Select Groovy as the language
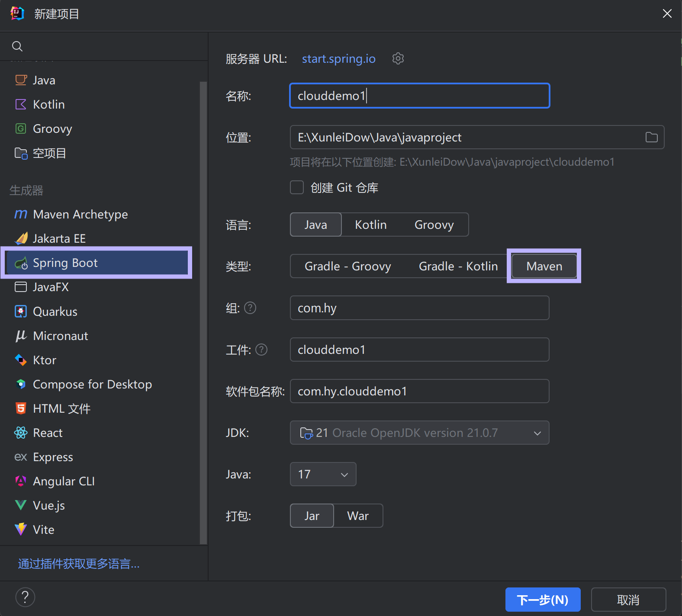The height and width of the screenshot is (616, 682). click(434, 225)
